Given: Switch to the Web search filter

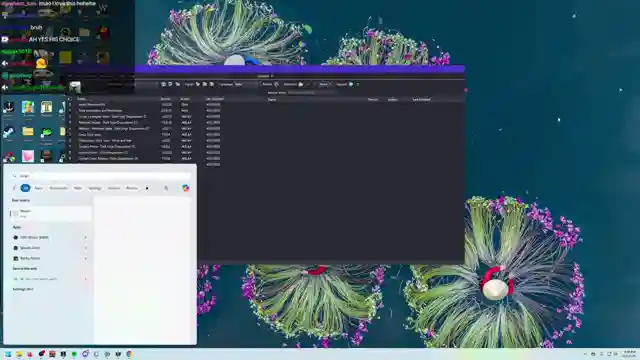Looking at the screenshot, I should 78,188.
